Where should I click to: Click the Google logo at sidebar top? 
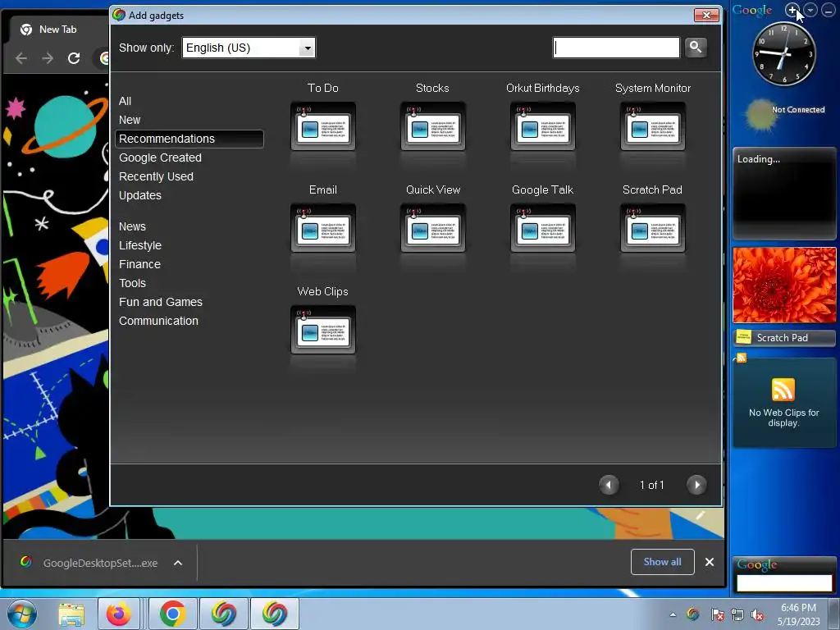point(752,10)
